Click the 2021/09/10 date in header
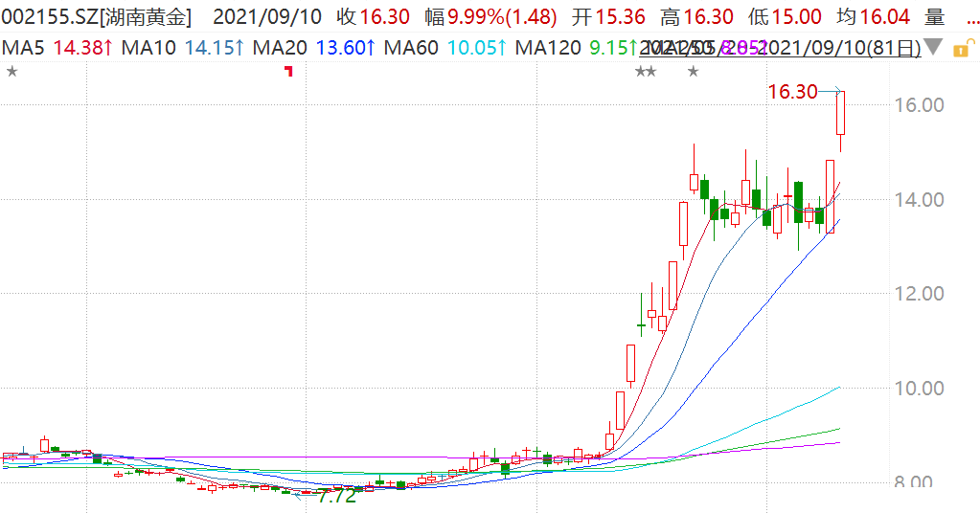 click(267, 17)
